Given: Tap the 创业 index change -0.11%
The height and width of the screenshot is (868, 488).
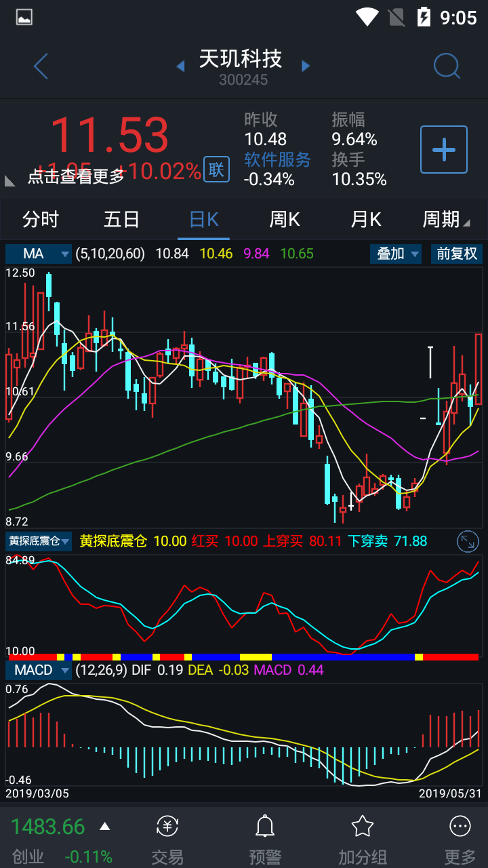Looking at the screenshot, I should pyautogui.click(x=89, y=856).
